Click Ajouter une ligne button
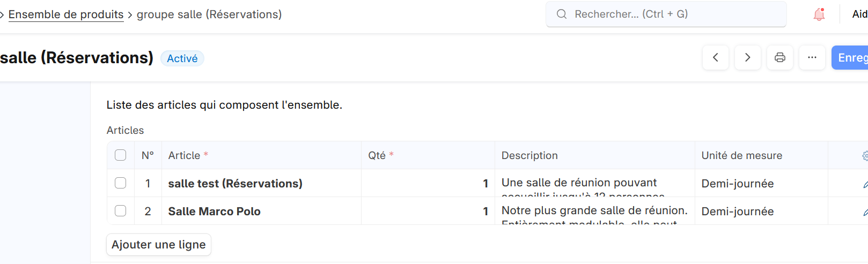Viewport: 868px width, 264px height. pyautogui.click(x=159, y=245)
